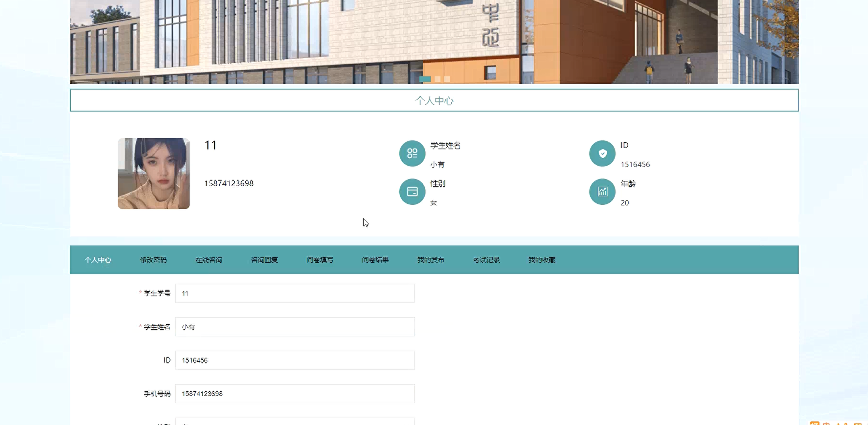This screenshot has height=425, width=868.
Task: Focus the 学生学号 input field
Action: pos(295,293)
